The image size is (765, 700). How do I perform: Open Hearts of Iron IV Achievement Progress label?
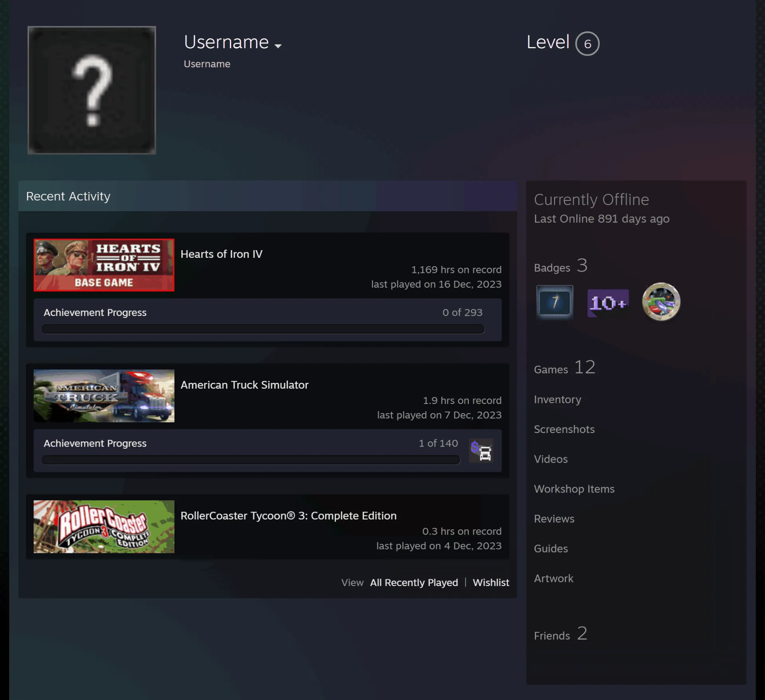pyautogui.click(x=95, y=312)
